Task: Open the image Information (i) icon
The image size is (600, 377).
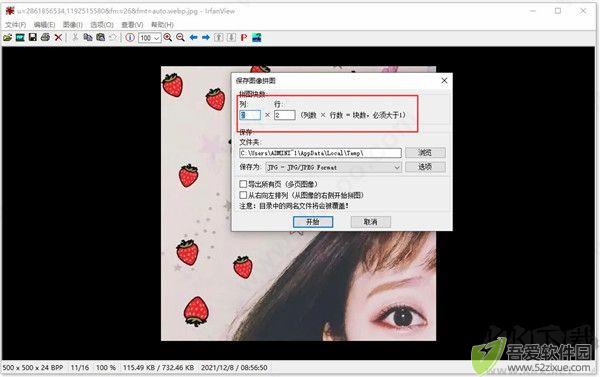Action: coord(130,38)
